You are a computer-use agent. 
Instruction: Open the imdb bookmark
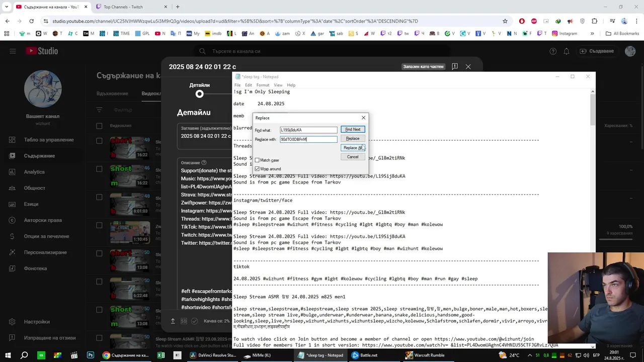click(213, 33)
